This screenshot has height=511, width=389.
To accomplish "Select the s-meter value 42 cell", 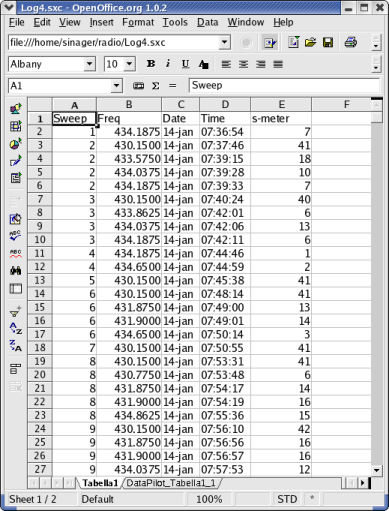I will coord(281,429).
